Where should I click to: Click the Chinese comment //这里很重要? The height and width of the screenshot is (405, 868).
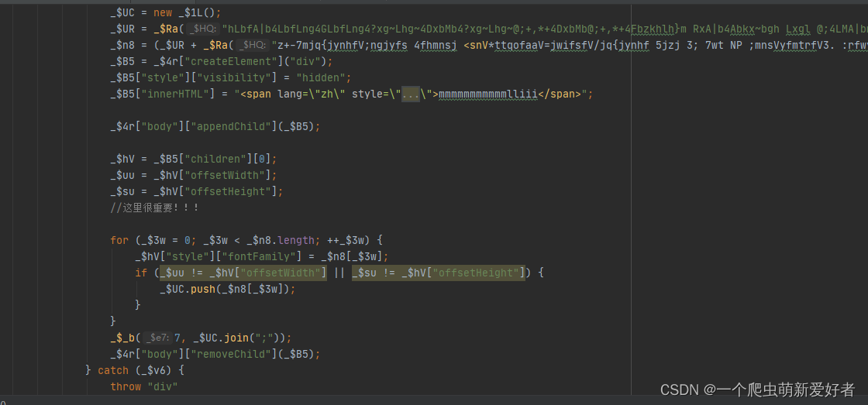coord(154,208)
